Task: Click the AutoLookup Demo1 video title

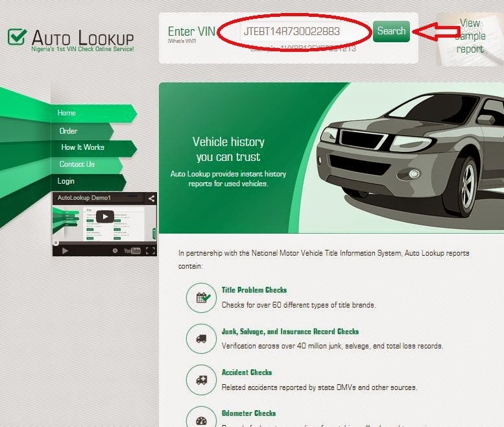Action: tap(84, 198)
